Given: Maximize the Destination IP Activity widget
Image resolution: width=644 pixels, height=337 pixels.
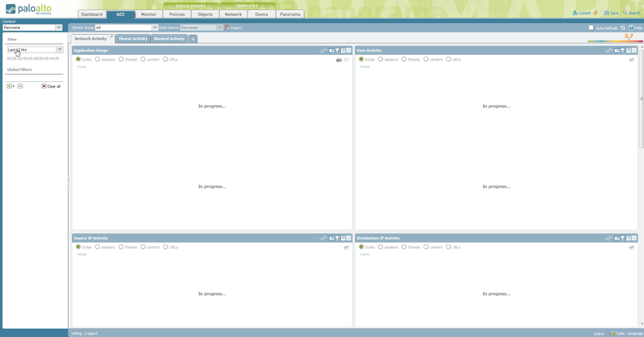Looking at the screenshot, I should pyautogui.click(x=617, y=238).
